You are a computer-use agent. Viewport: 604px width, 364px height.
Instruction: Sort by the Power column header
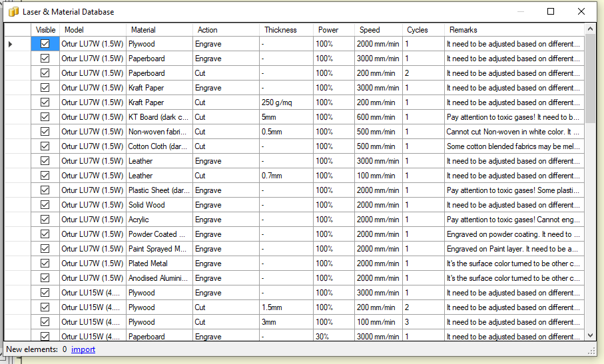[334, 30]
